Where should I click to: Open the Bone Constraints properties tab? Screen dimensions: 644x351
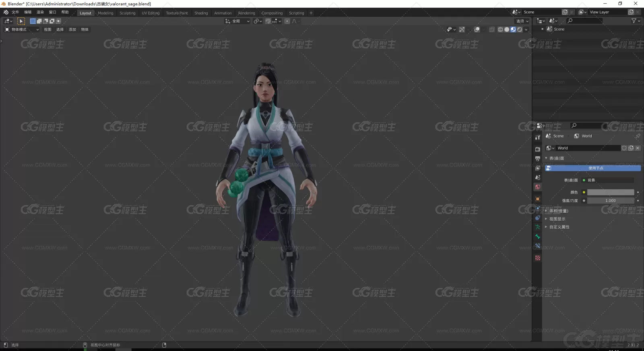[x=537, y=246]
